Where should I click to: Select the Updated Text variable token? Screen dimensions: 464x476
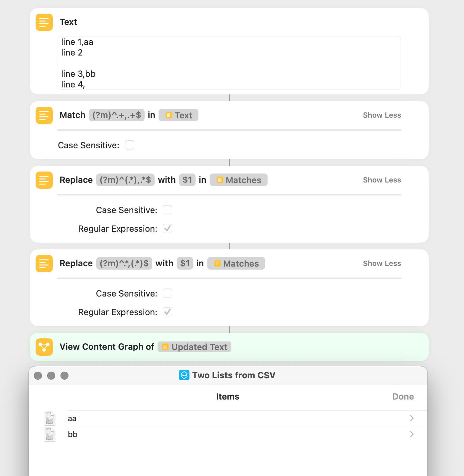(x=194, y=347)
